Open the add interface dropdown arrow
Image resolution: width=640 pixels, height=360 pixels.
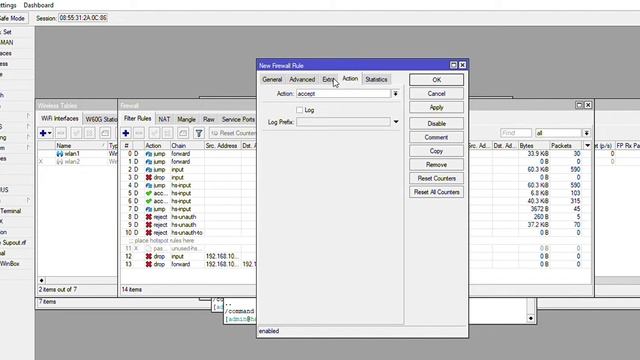tap(50, 133)
